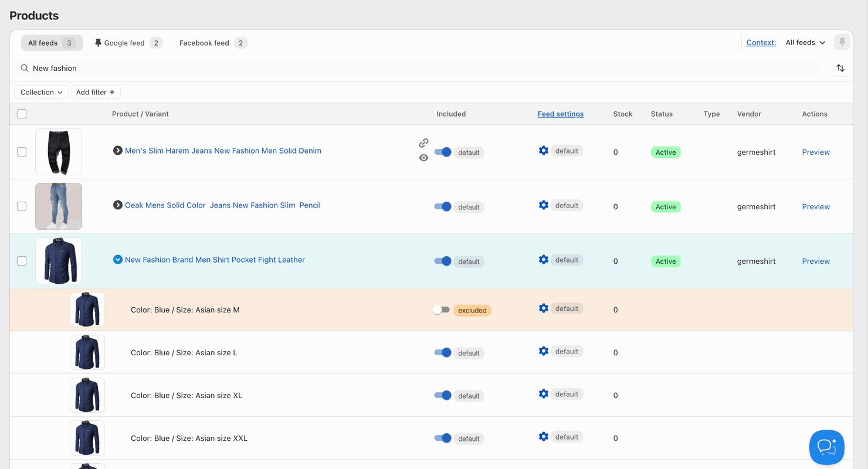
Task: Open the All feeds context dropdown
Action: [805, 42]
